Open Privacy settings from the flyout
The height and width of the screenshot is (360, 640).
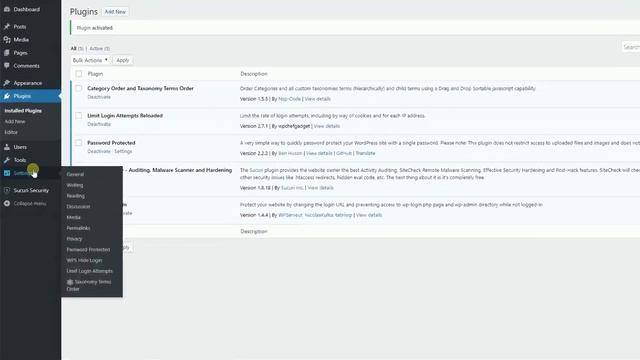tap(74, 239)
